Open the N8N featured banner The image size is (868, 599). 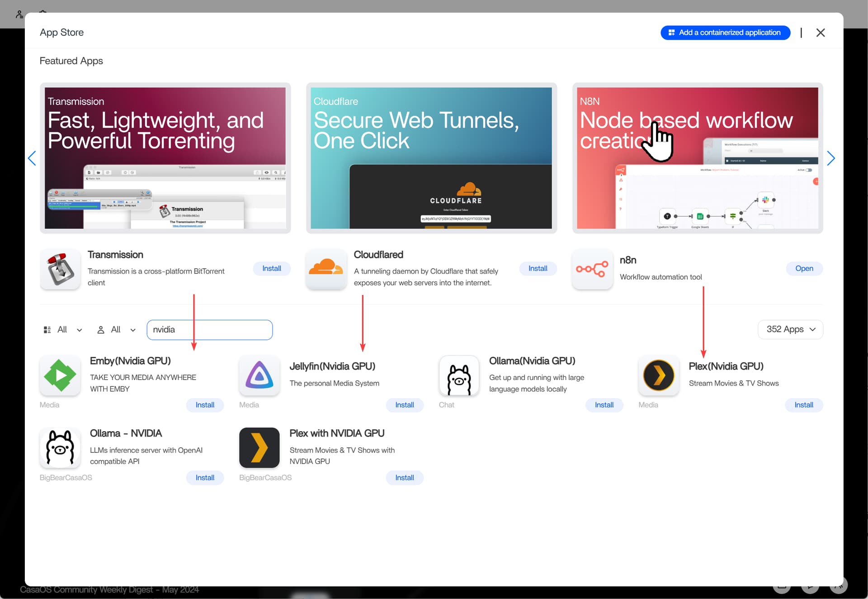(698, 158)
